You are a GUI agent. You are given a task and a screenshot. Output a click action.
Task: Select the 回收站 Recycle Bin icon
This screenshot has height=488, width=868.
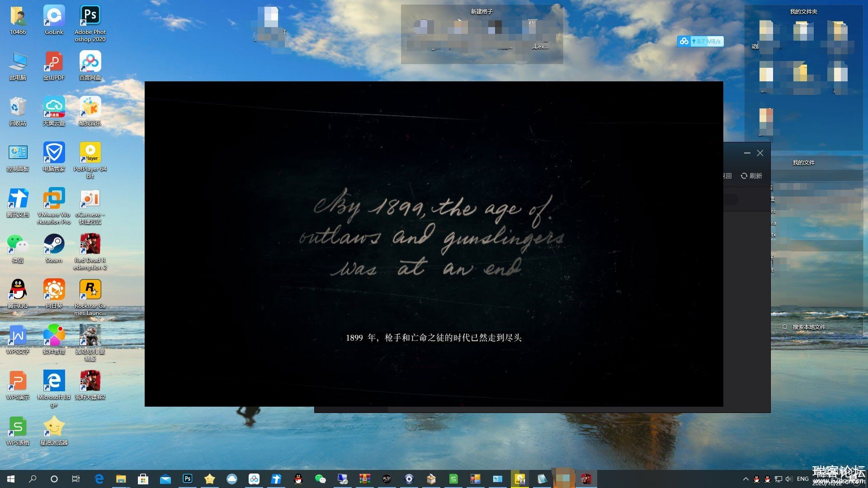point(18,112)
